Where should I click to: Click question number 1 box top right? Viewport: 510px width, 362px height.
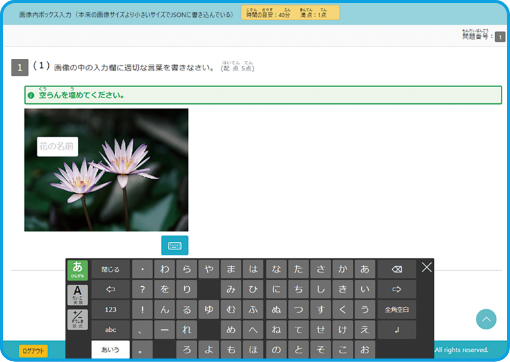coord(500,37)
